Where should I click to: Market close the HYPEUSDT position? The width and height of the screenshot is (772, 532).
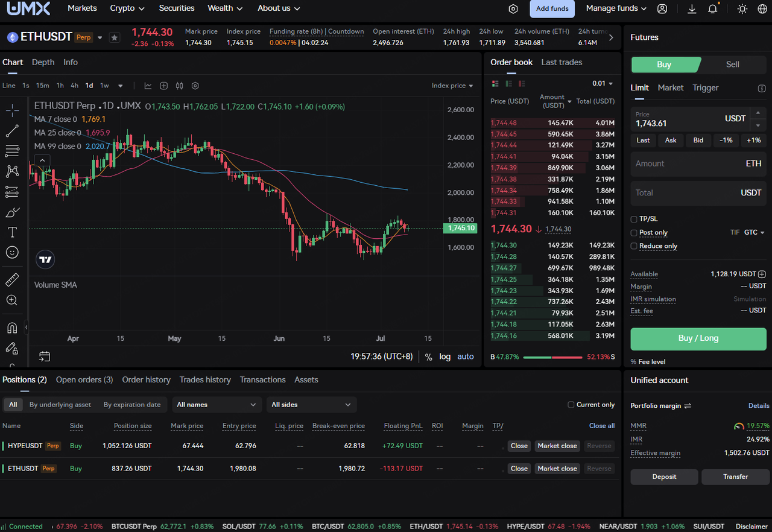coord(557,446)
